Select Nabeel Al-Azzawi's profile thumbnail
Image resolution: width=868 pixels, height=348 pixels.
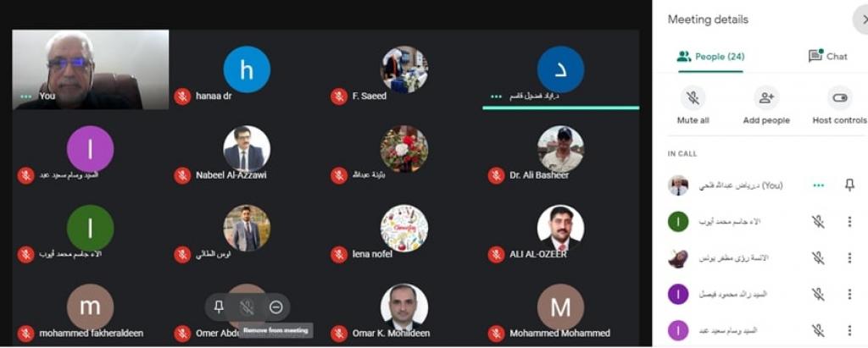tap(247, 149)
